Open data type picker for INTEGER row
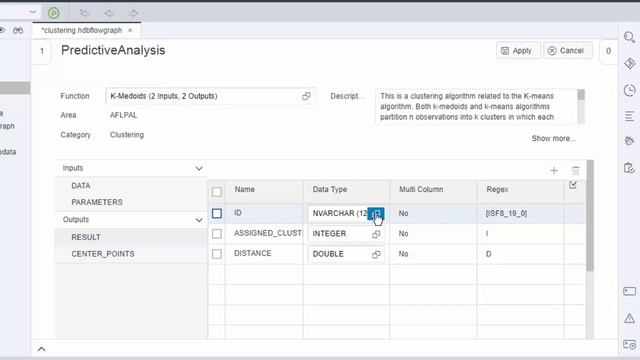Screen dimensions: 640x360 click(x=376, y=234)
